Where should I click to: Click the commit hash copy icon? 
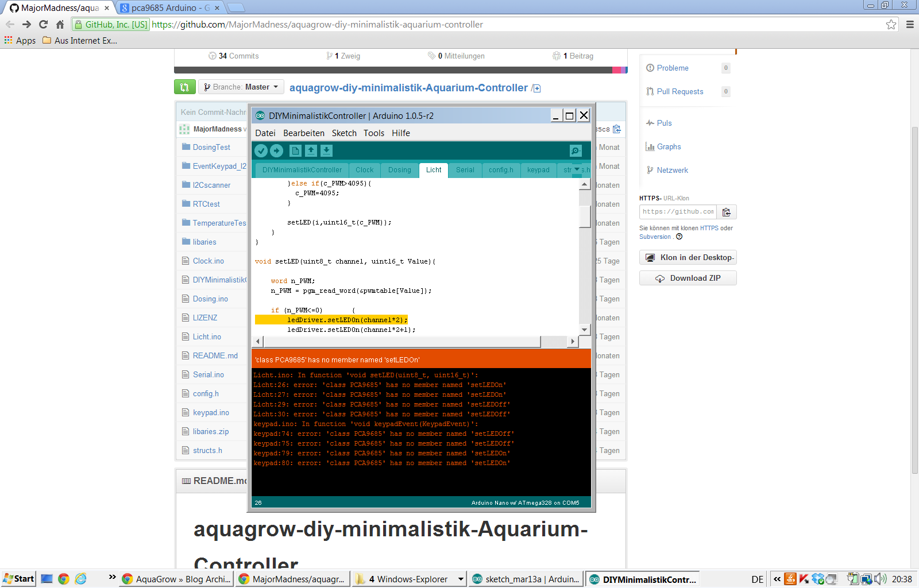[617, 129]
